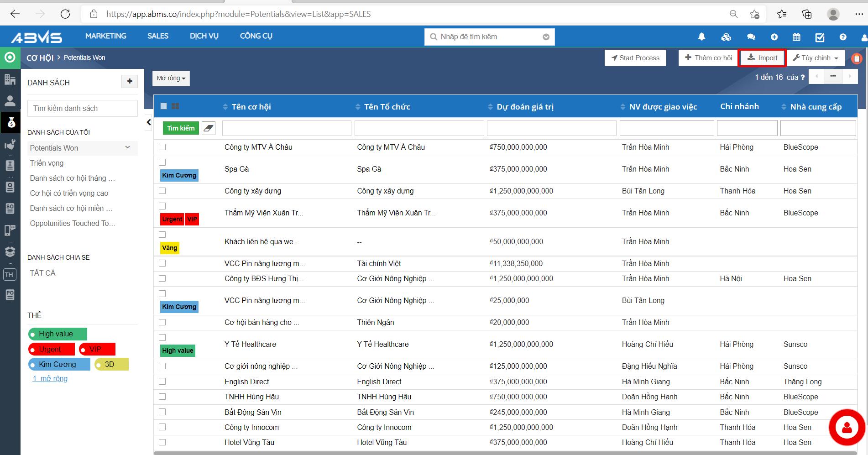Click the Import button
Image resolution: width=868 pixels, height=455 pixels.
762,58
